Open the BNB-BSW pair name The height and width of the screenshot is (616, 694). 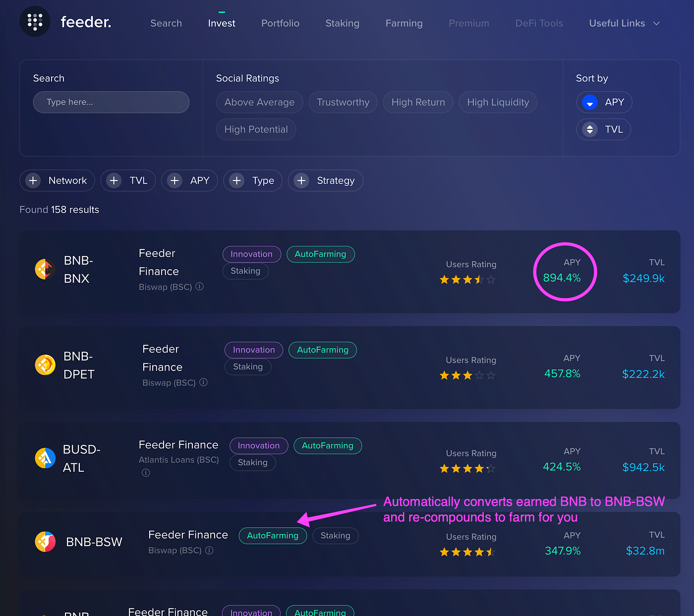[94, 542]
